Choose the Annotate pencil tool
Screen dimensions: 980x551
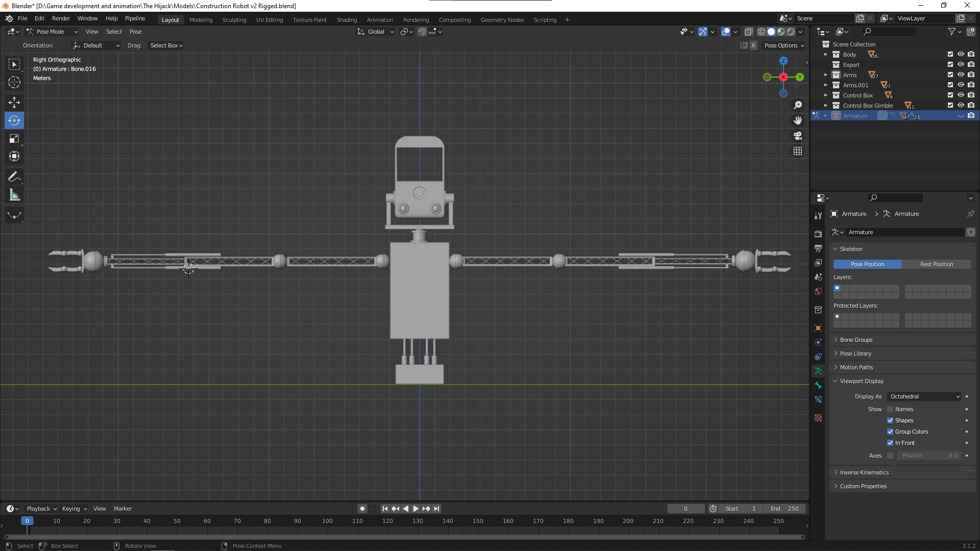coord(14,177)
